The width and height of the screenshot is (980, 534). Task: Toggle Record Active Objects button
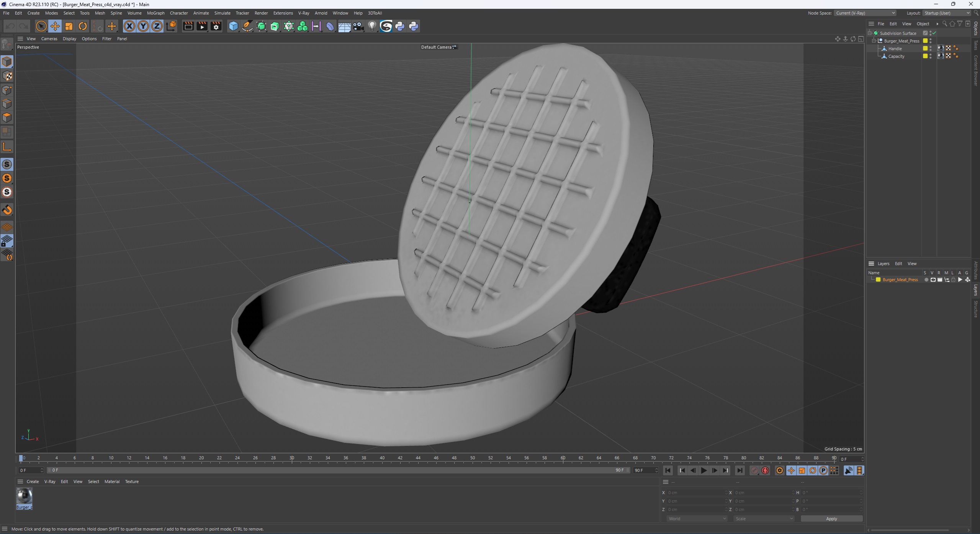click(754, 470)
